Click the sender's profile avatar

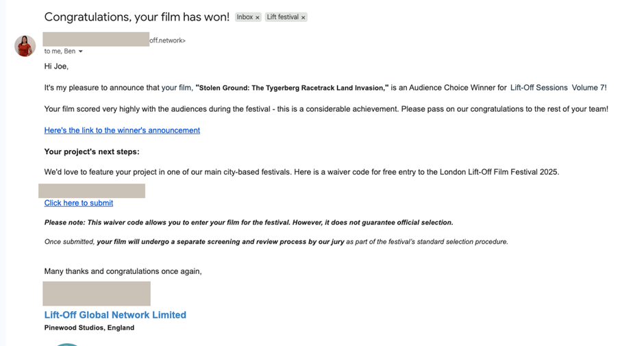click(x=25, y=47)
